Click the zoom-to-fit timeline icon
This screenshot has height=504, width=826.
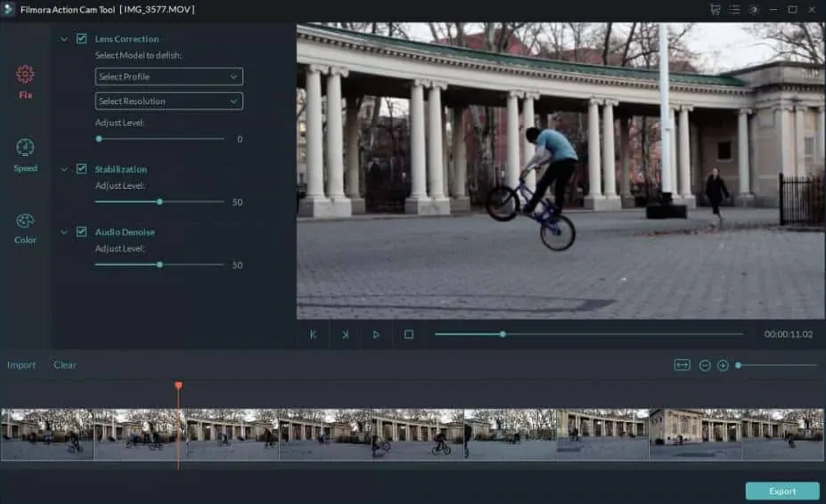point(683,365)
